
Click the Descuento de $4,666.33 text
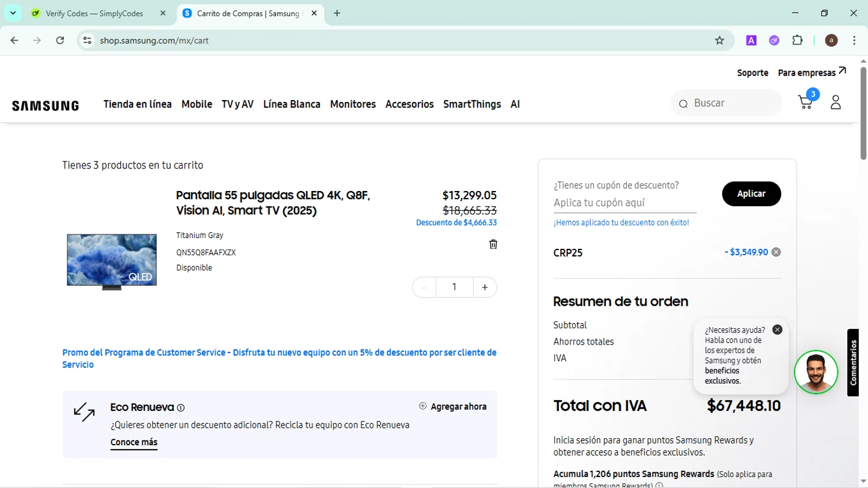tap(457, 223)
